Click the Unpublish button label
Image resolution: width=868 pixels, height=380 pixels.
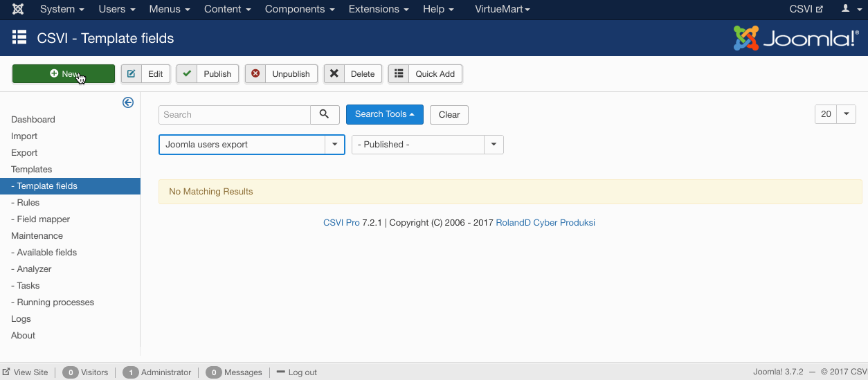coord(291,74)
